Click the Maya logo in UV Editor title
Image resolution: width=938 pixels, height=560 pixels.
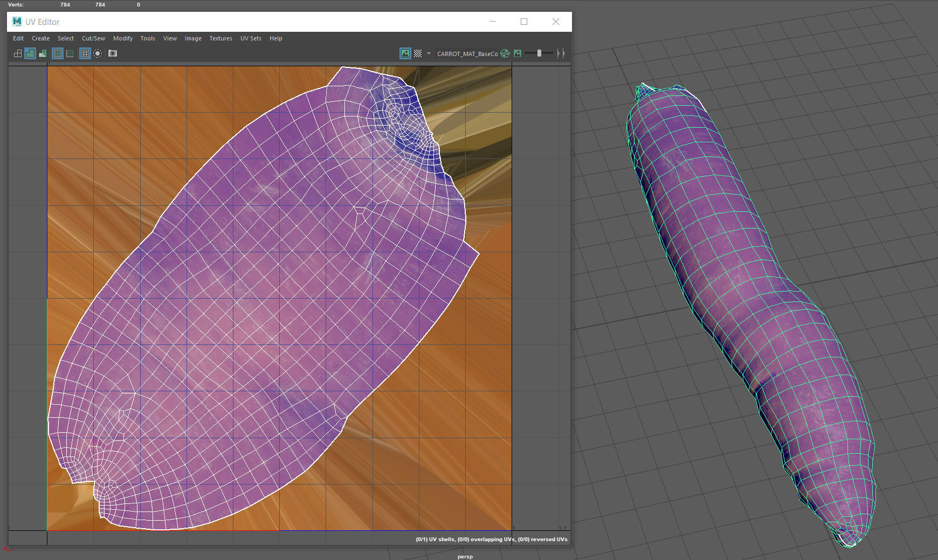coord(17,22)
